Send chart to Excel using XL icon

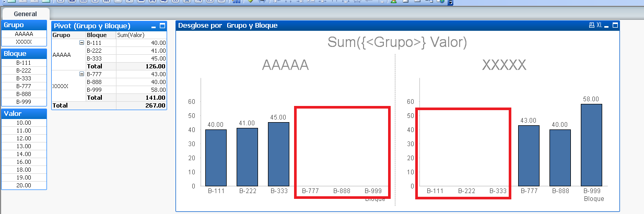click(599, 25)
